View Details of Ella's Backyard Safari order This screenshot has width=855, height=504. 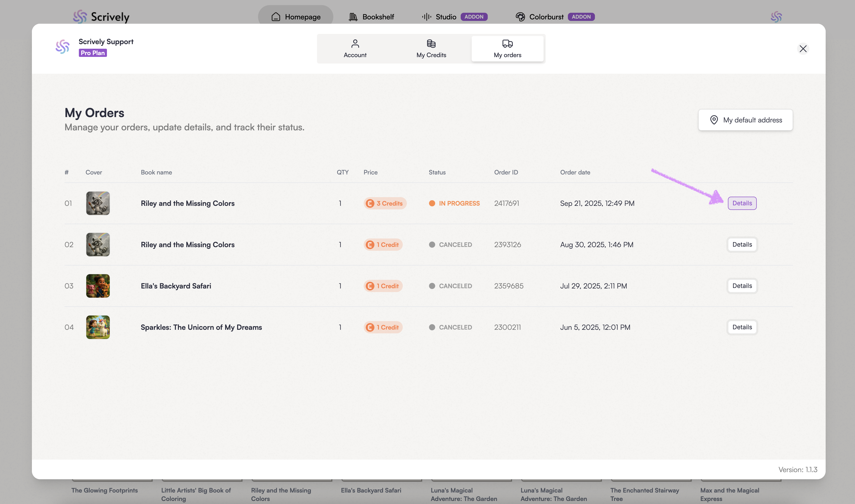[x=742, y=286]
